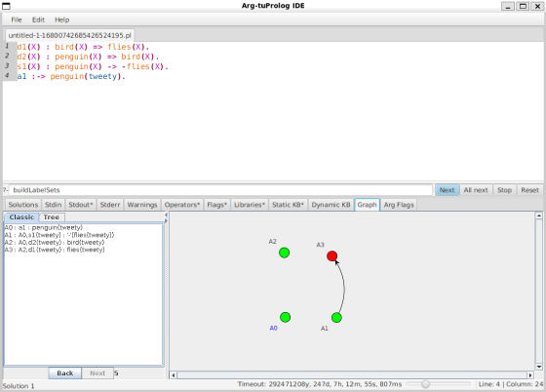
Task: Select the Classic view tab
Action: 21,217
